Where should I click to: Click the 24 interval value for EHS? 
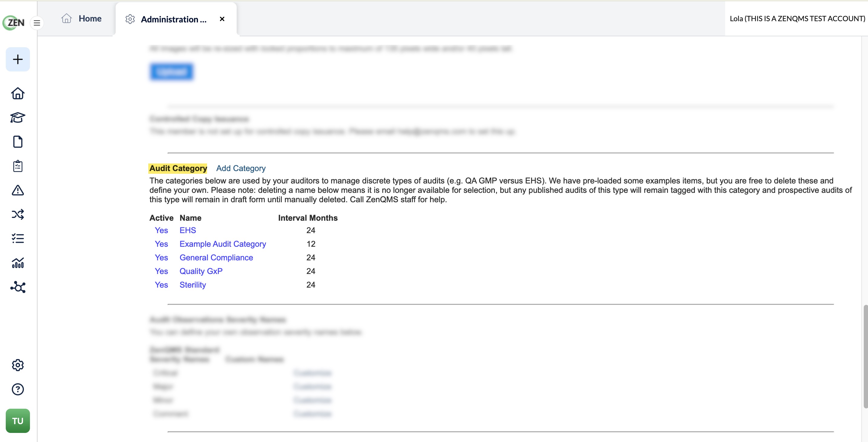[x=311, y=230]
